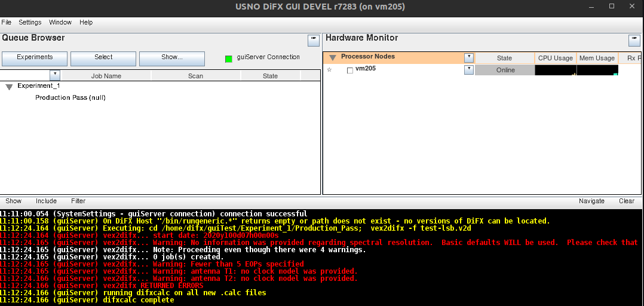Collapse the Experiment_1 tree node
This screenshot has width=644, height=306.
point(9,87)
